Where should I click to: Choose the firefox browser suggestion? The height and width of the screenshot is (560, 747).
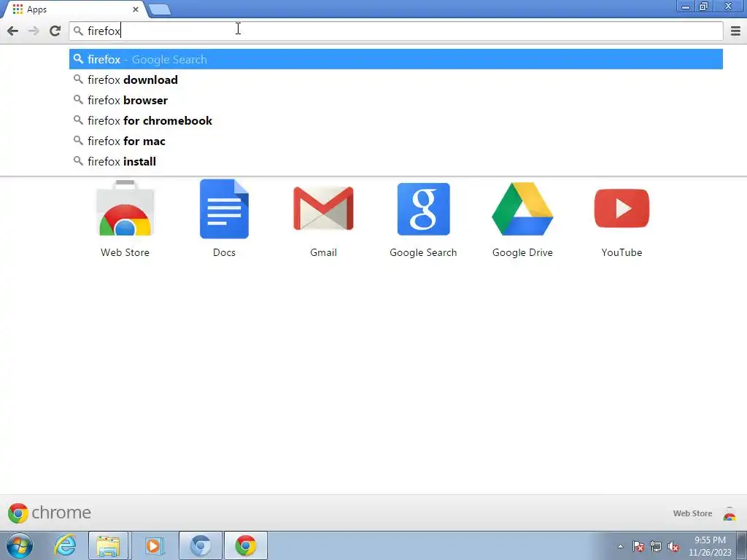396,100
